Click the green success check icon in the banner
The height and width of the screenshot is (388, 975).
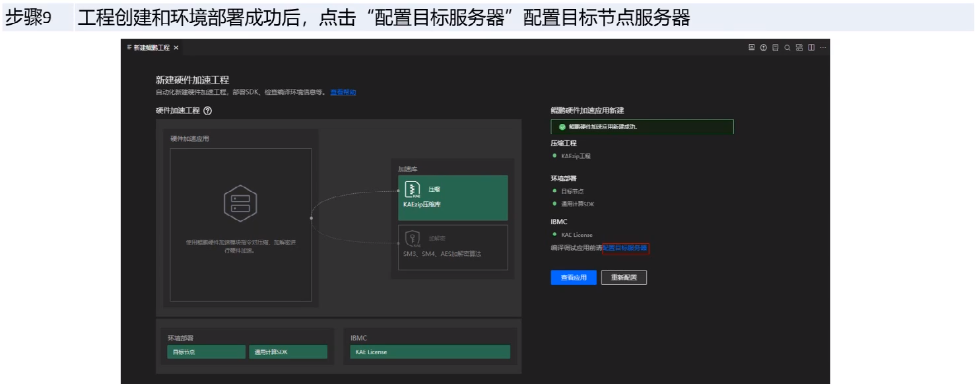coord(562,126)
